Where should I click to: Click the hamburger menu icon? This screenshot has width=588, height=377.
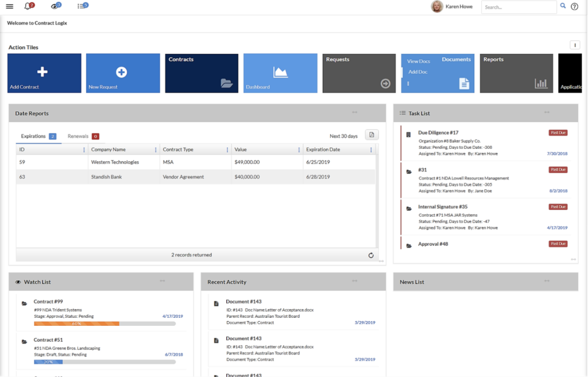coord(9,6)
